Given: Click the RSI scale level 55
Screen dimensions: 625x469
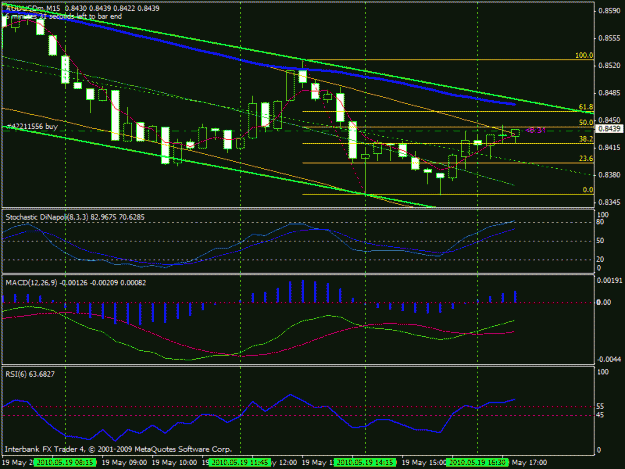Looking at the screenshot, I should pyautogui.click(x=600, y=406).
